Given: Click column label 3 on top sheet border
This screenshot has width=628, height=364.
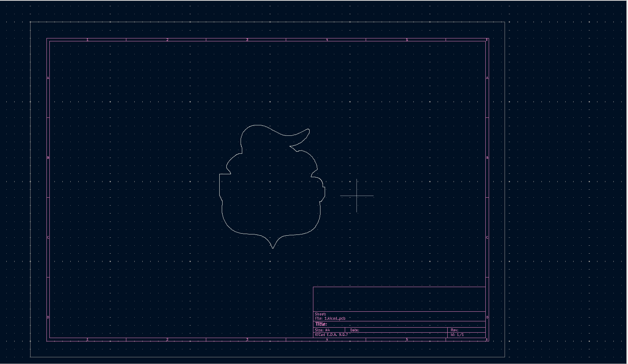Looking at the screenshot, I should coord(247,39).
